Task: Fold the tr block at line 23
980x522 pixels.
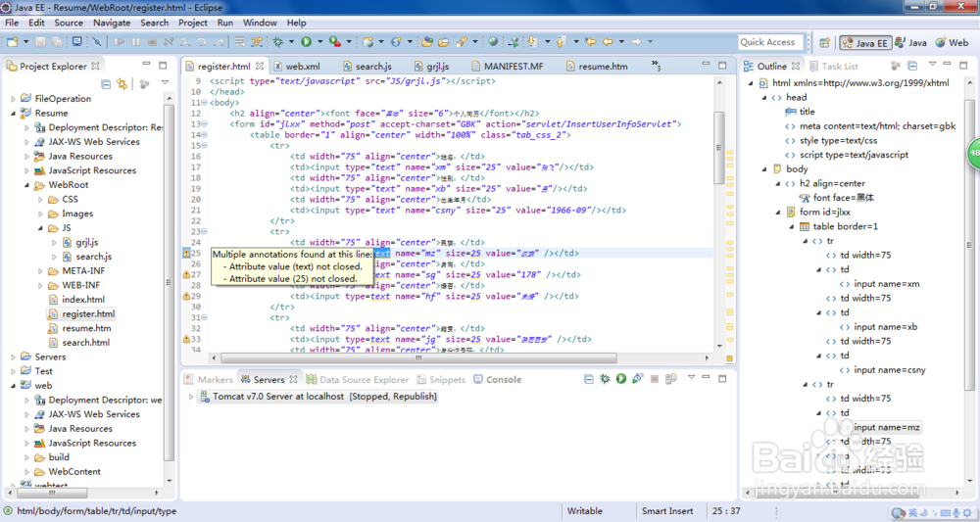Action: (x=205, y=232)
